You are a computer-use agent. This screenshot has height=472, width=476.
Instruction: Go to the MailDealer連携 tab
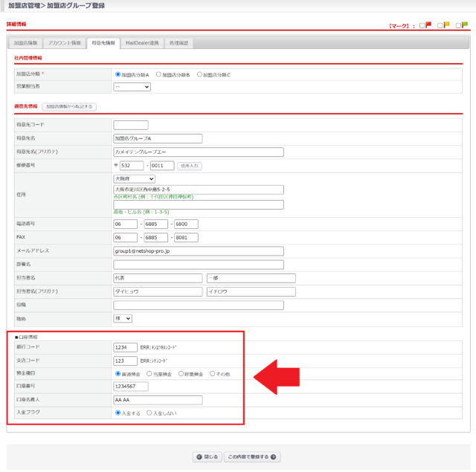tap(142, 43)
